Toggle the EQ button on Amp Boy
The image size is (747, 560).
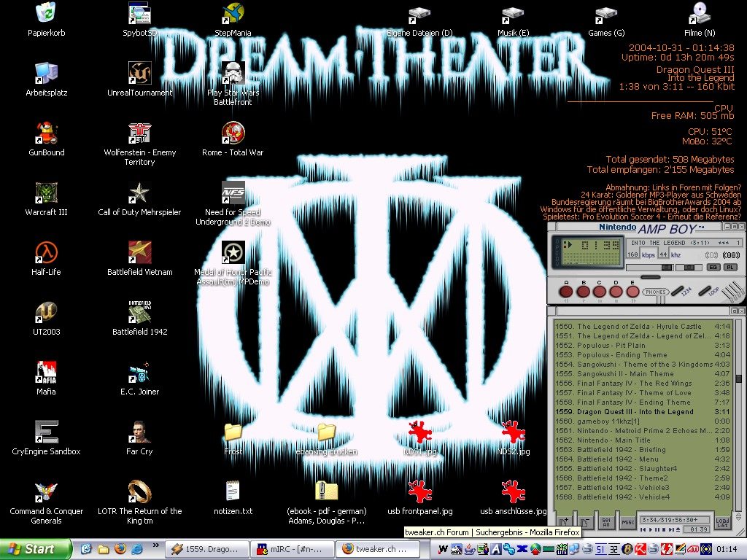(x=713, y=268)
